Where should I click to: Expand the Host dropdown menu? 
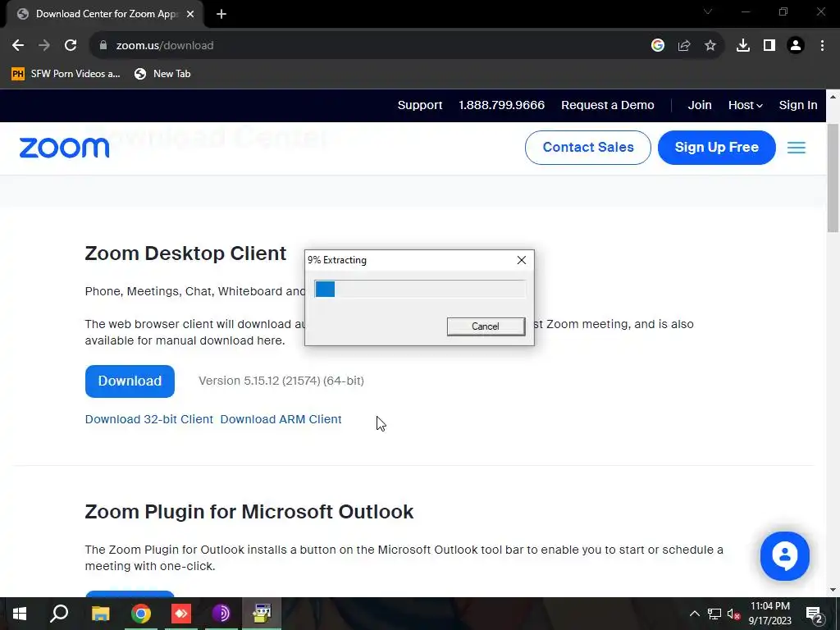pyautogui.click(x=745, y=105)
